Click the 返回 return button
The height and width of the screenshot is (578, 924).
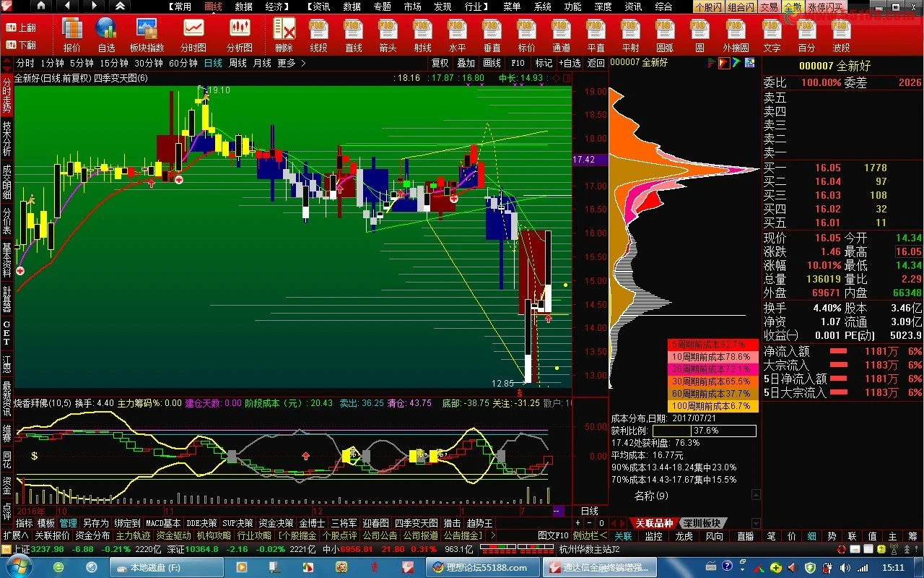click(x=596, y=63)
